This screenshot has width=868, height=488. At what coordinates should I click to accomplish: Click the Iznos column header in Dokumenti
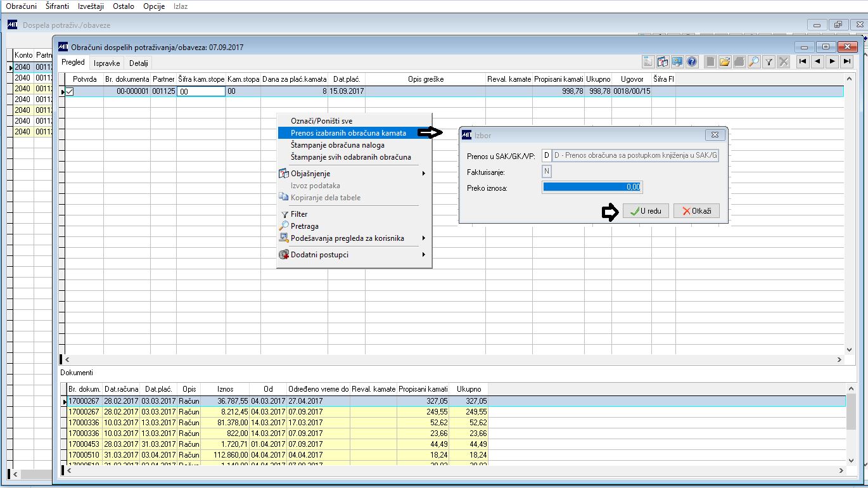pyautogui.click(x=226, y=389)
